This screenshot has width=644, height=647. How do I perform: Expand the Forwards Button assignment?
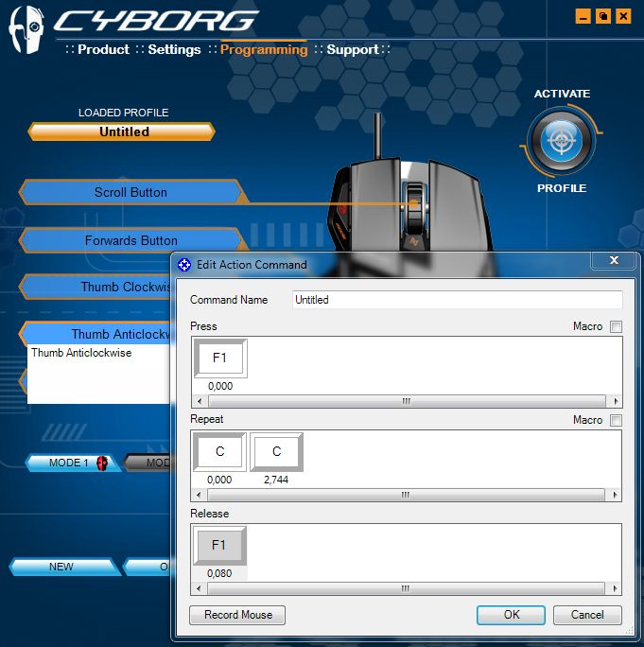[x=131, y=240]
